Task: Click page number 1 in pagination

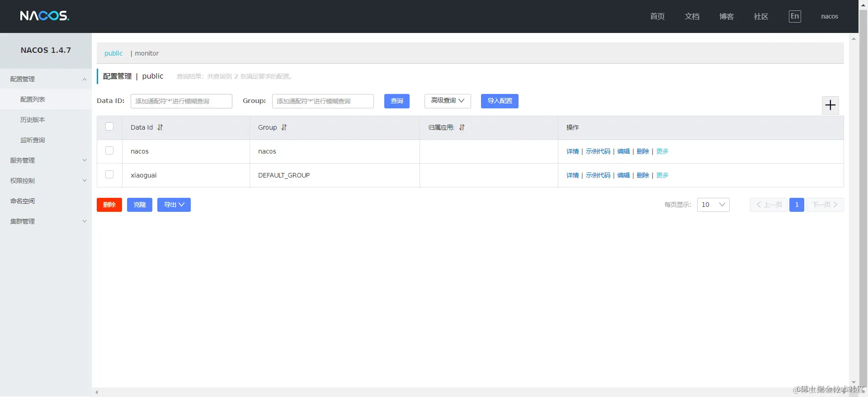Action: coord(797,205)
